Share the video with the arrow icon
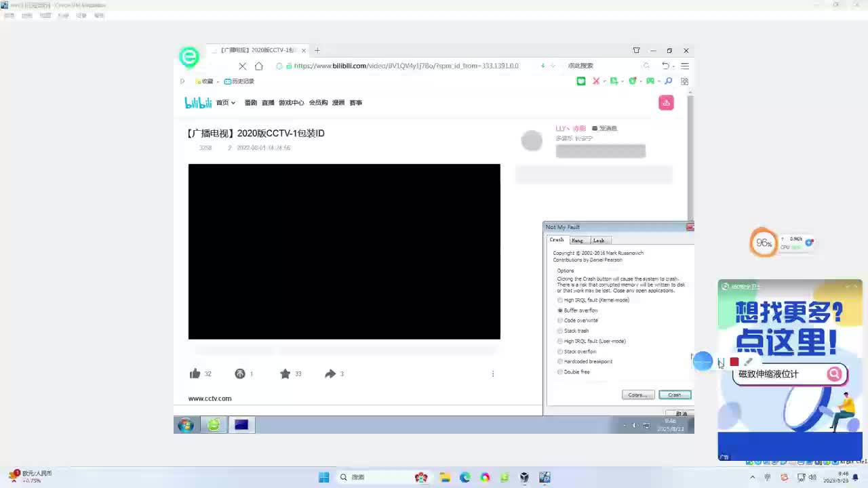This screenshot has width=868, height=488. click(x=330, y=373)
